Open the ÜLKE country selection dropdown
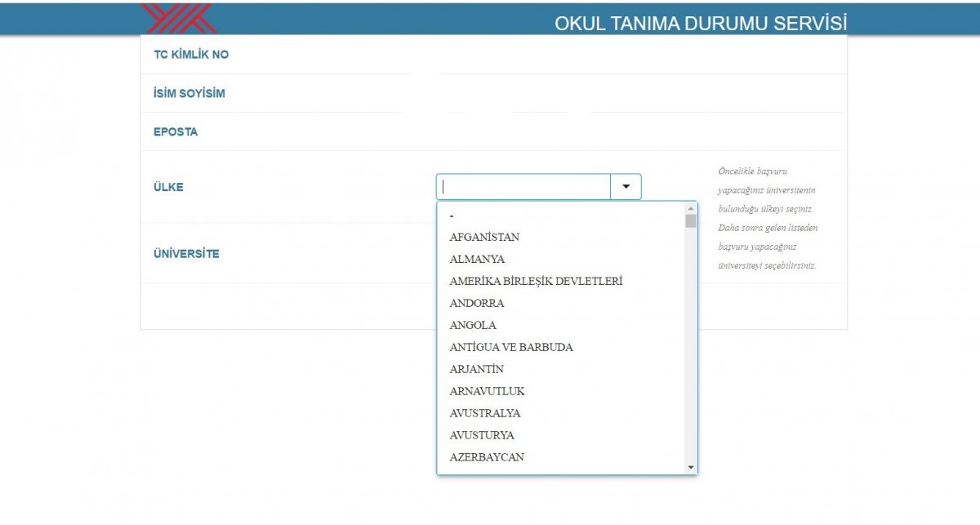 [x=523, y=186]
